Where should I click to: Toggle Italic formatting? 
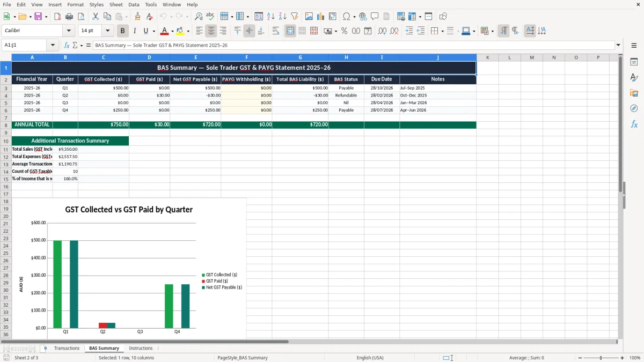tap(134, 31)
